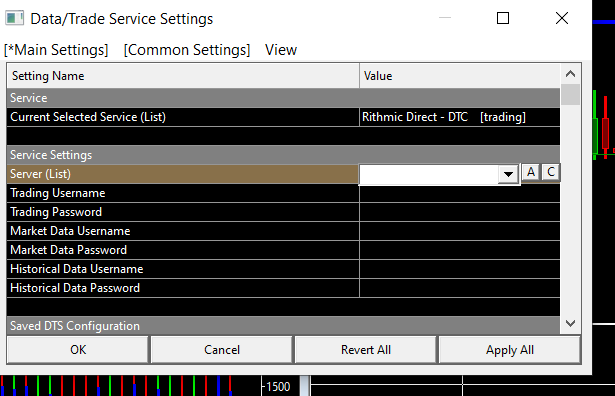
Task: Click the A button beside Server list
Action: (x=531, y=173)
